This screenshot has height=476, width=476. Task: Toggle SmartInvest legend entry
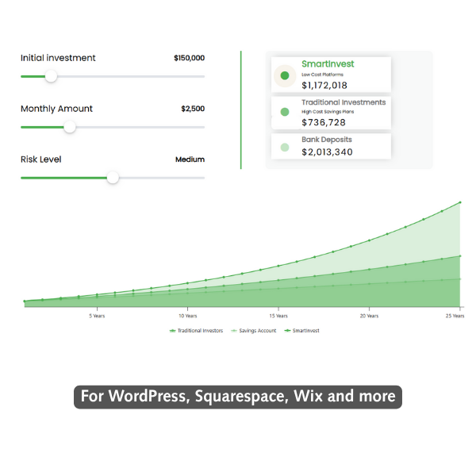pos(301,331)
